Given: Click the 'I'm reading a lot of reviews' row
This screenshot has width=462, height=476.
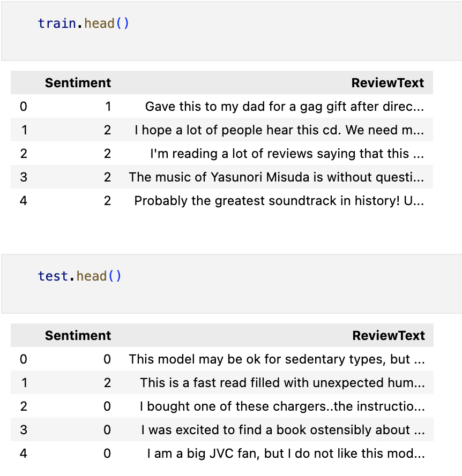Looking at the screenshot, I should (222, 154).
